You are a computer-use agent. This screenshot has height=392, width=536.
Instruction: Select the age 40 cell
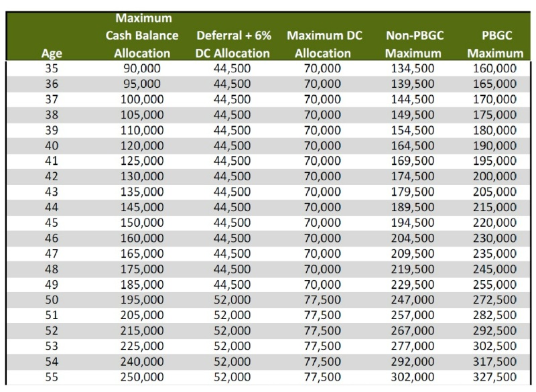51,145
